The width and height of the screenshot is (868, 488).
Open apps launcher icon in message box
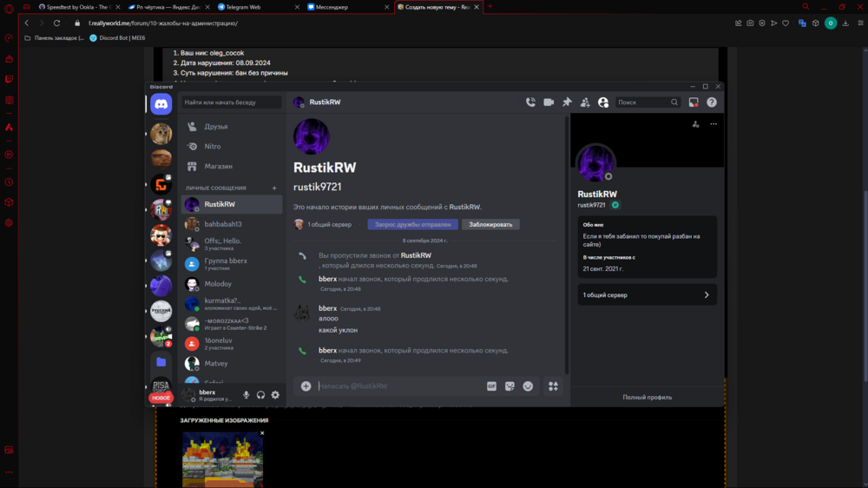[553, 386]
